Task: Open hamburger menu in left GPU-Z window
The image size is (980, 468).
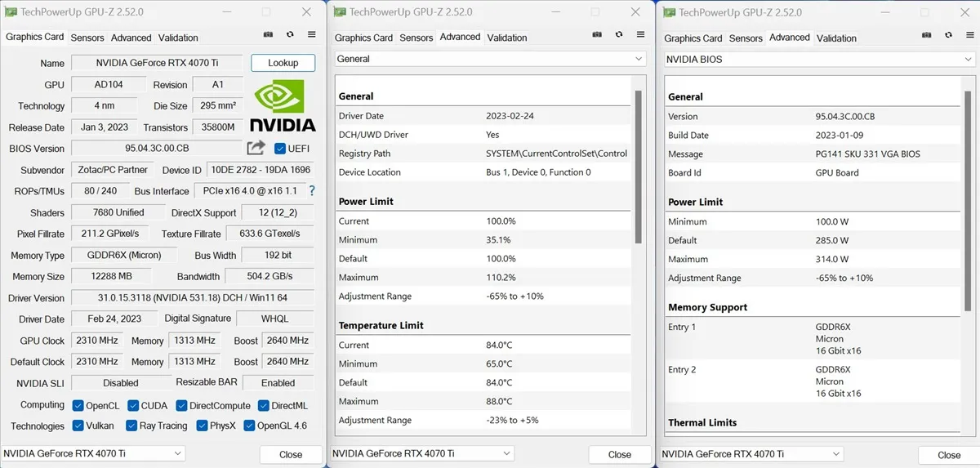Action: coord(311,35)
